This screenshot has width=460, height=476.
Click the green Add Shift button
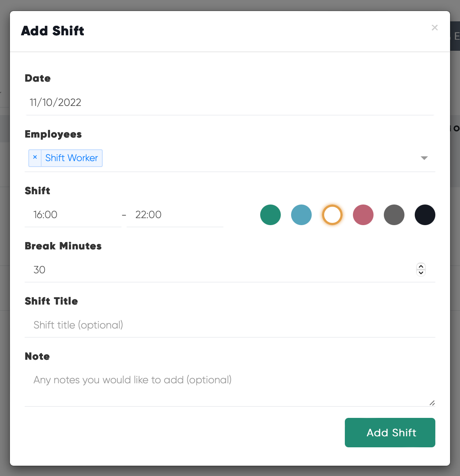[x=390, y=433]
